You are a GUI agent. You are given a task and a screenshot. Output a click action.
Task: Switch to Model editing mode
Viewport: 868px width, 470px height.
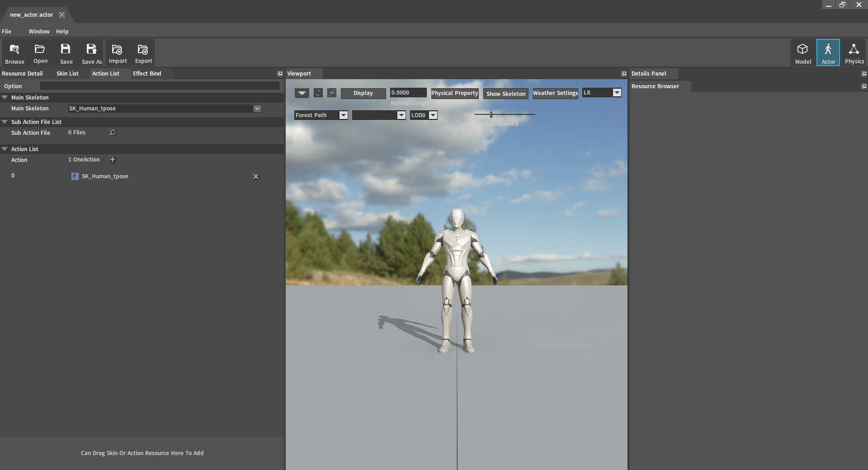point(803,53)
